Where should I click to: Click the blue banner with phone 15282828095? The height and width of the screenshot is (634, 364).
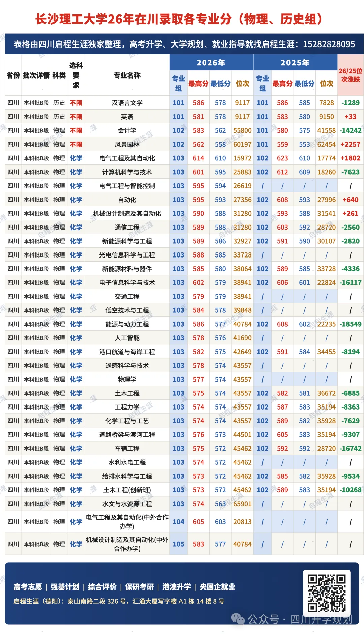[x=184, y=44]
